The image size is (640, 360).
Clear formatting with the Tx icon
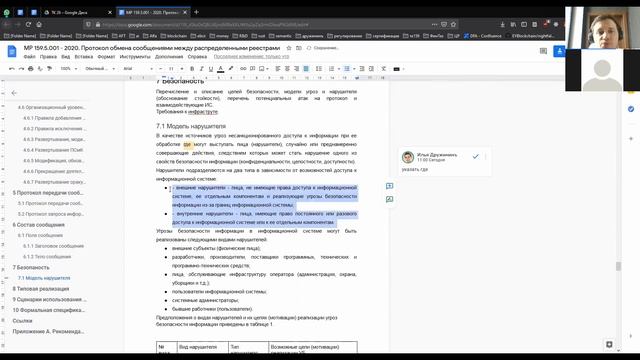pyautogui.click(x=384, y=69)
